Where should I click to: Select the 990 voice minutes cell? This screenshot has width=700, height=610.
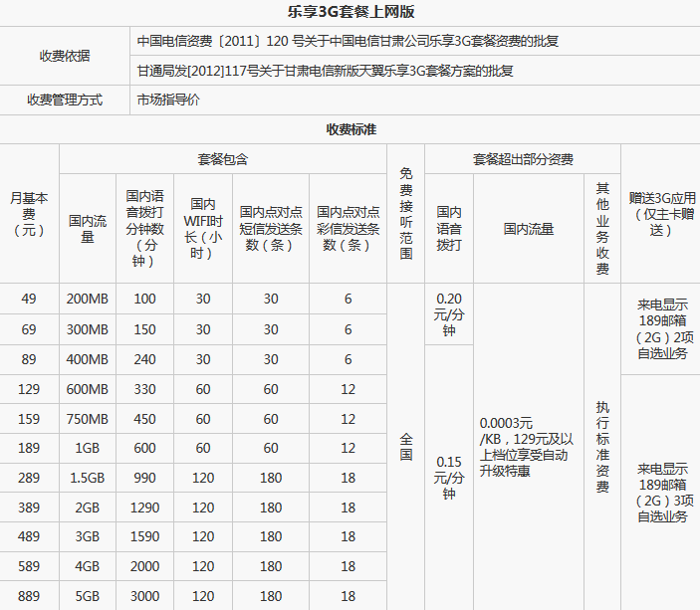point(144,478)
